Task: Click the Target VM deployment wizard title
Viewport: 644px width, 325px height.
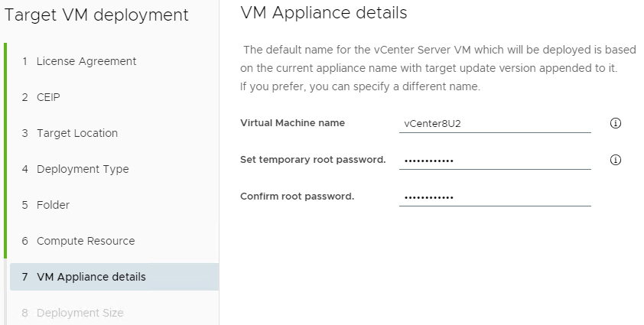Action: pos(96,15)
